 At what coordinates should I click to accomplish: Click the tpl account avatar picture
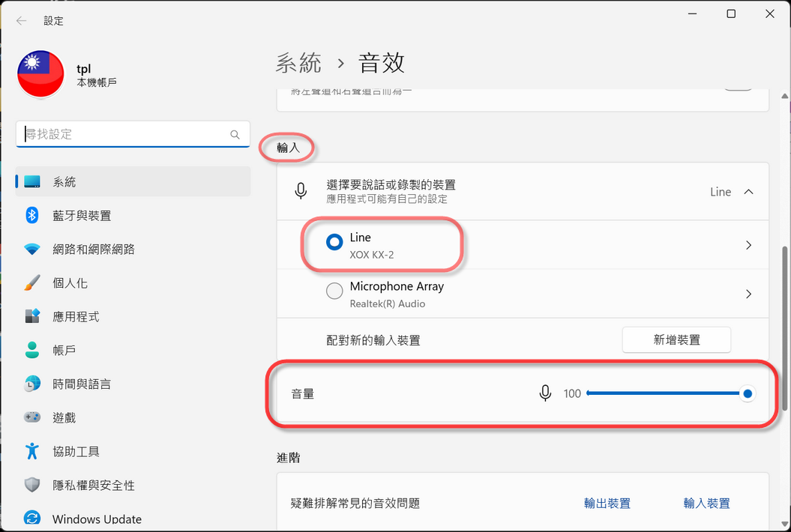(x=40, y=75)
